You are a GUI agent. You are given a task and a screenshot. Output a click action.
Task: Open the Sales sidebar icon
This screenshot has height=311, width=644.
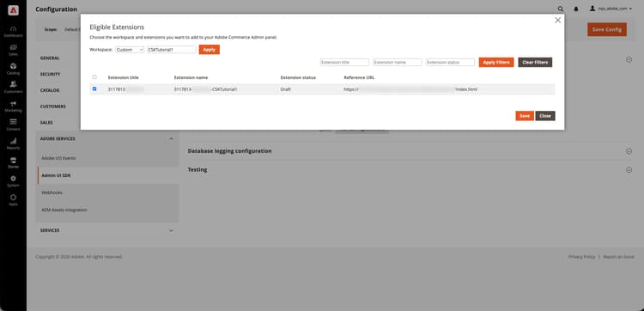click(13, 50)
